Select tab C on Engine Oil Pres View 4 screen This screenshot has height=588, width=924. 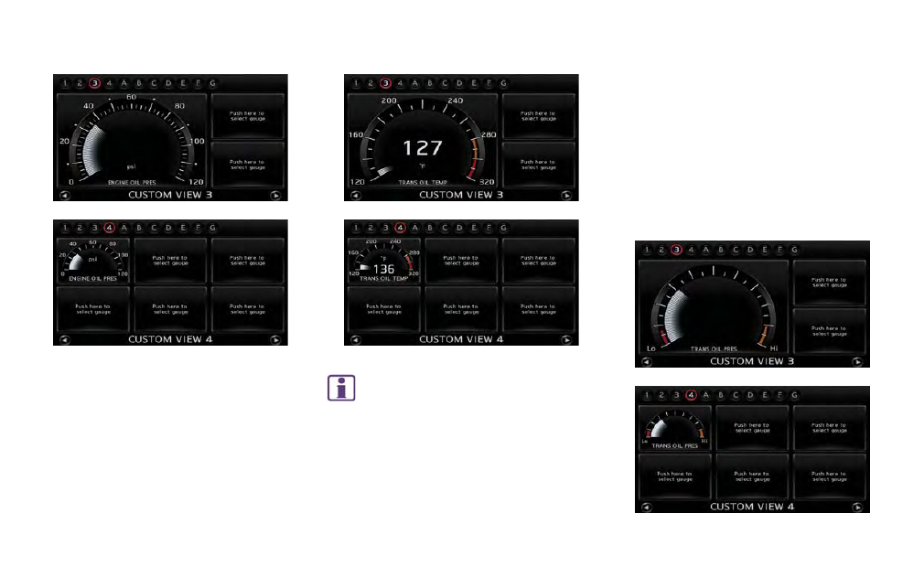click(x=153, y=228)
